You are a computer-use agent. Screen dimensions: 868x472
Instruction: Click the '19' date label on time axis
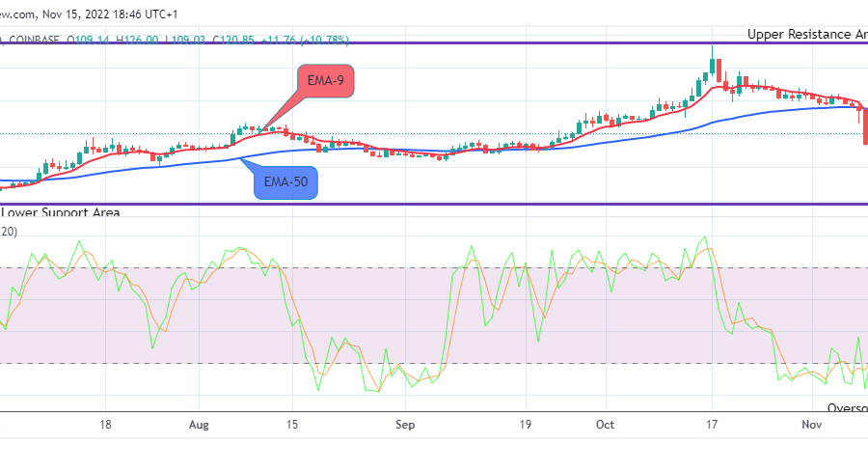point(525,425)
